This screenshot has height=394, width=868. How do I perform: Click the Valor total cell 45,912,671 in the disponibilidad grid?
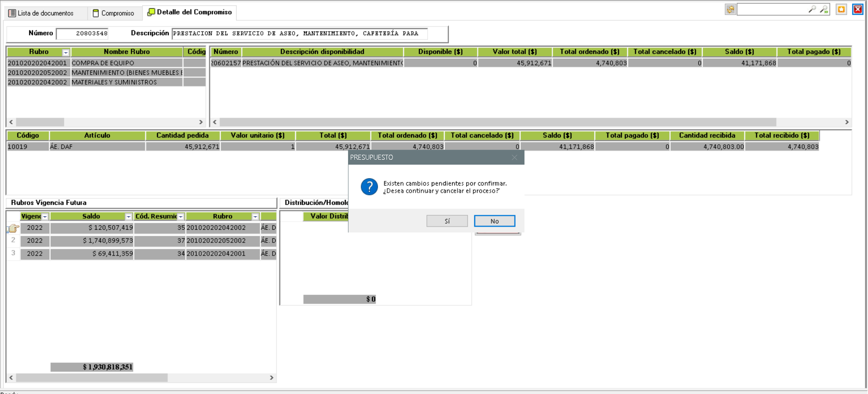pos(515,63)
